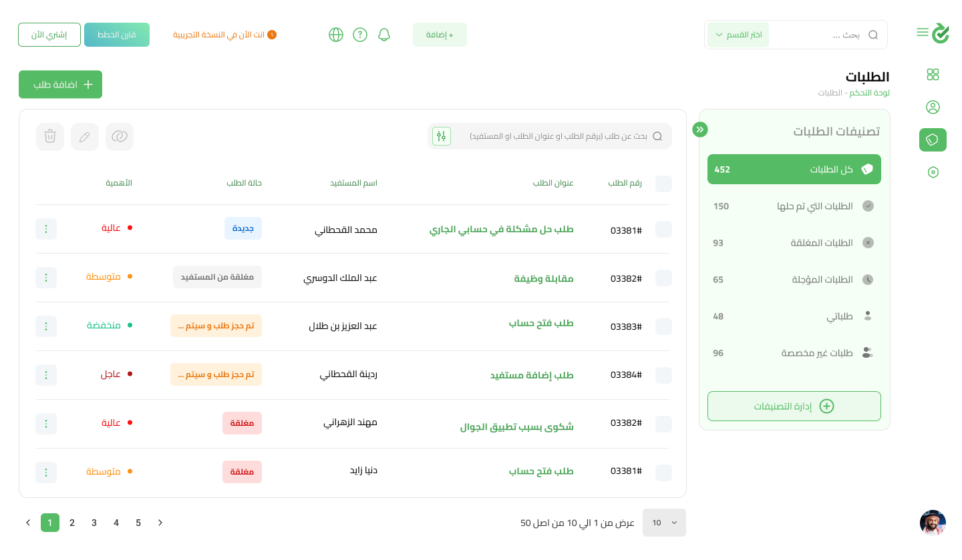
Task: Open the dashboard grid icon in sidebar
Action: [x=933, y=75]
